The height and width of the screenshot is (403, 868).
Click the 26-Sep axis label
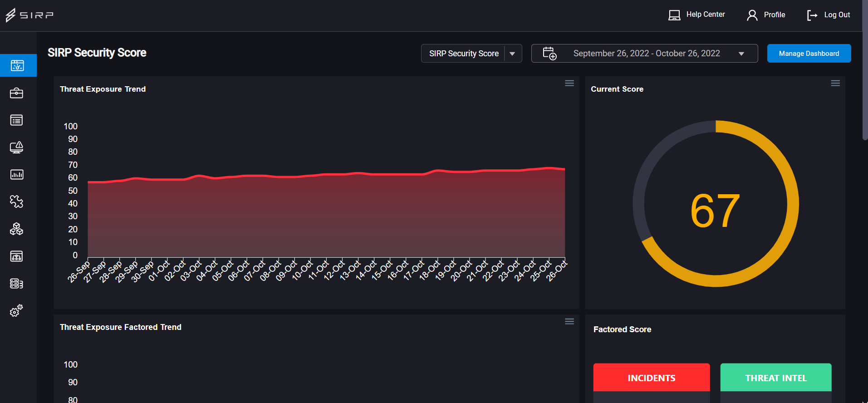(79, 271)
